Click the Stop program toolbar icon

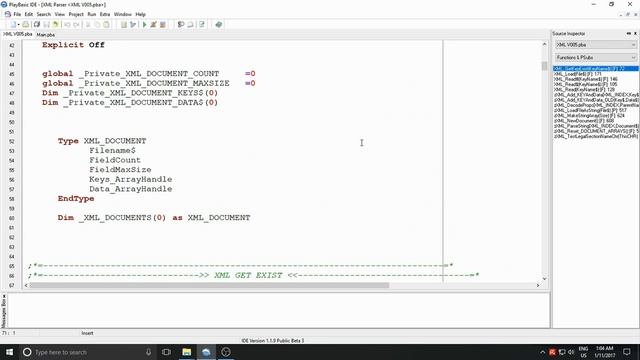(163, 25)
